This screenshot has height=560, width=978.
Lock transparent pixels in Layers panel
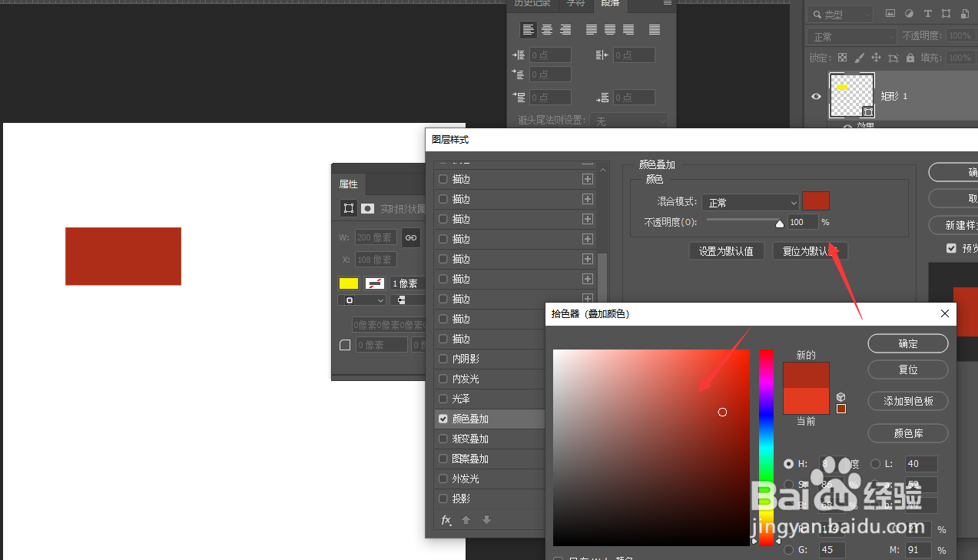pos(842,58)
